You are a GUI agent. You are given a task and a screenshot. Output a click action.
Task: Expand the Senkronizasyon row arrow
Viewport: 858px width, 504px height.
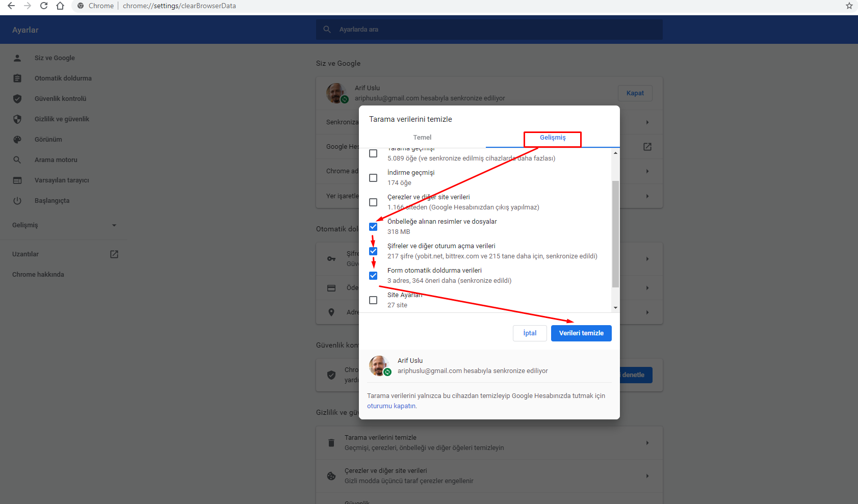(x=647, y=122)
